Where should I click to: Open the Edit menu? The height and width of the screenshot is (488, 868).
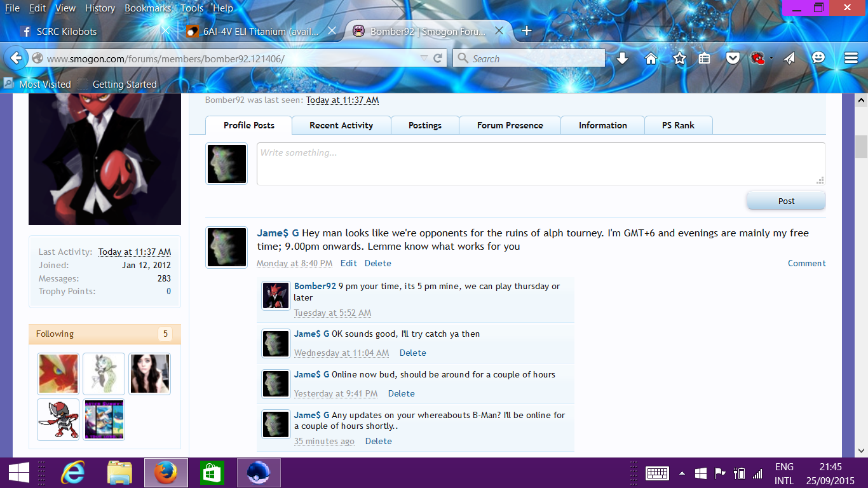37,8
